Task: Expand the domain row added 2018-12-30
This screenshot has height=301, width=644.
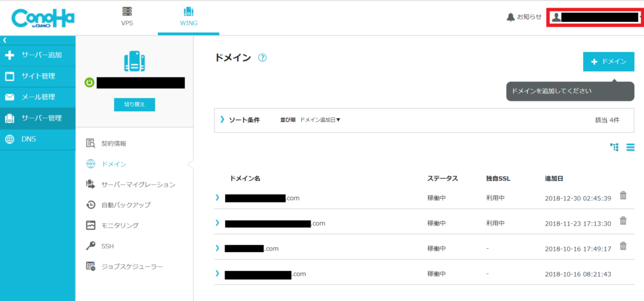Action: pos(218,197)
